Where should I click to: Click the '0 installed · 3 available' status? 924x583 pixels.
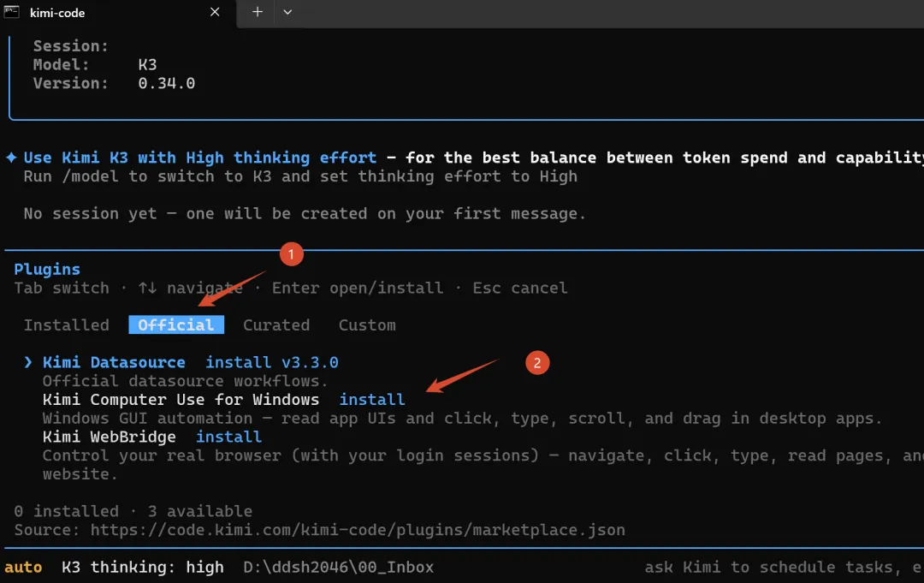[133, 511]
